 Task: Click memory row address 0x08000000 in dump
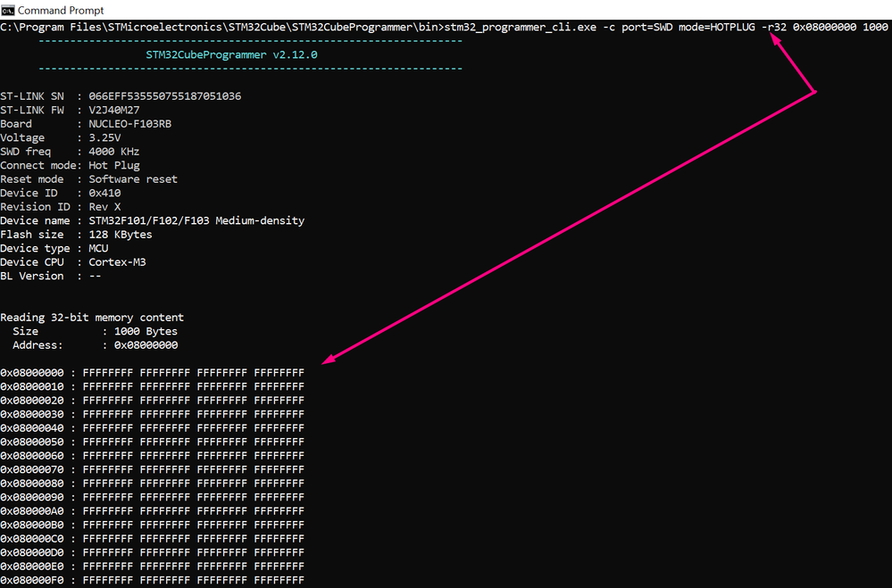point(32,372)
